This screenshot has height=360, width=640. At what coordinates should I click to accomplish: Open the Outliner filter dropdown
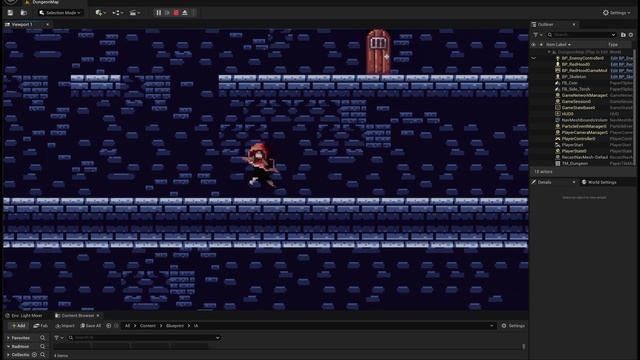(x=537, y=35)
